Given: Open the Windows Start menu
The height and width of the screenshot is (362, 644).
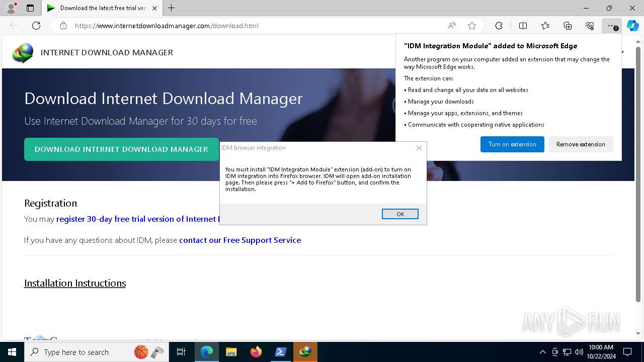Looking at the screenshot, I should [12, 352].
